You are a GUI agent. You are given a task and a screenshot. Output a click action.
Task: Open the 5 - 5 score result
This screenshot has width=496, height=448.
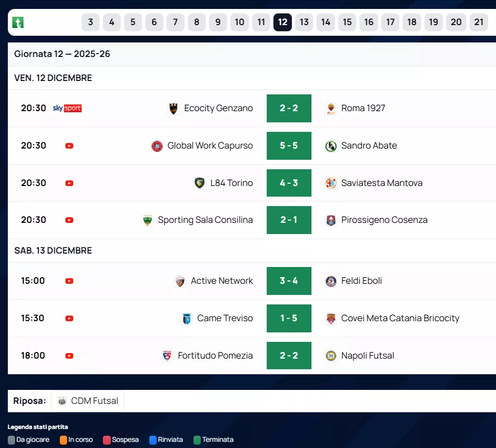[x=289, y=146]
